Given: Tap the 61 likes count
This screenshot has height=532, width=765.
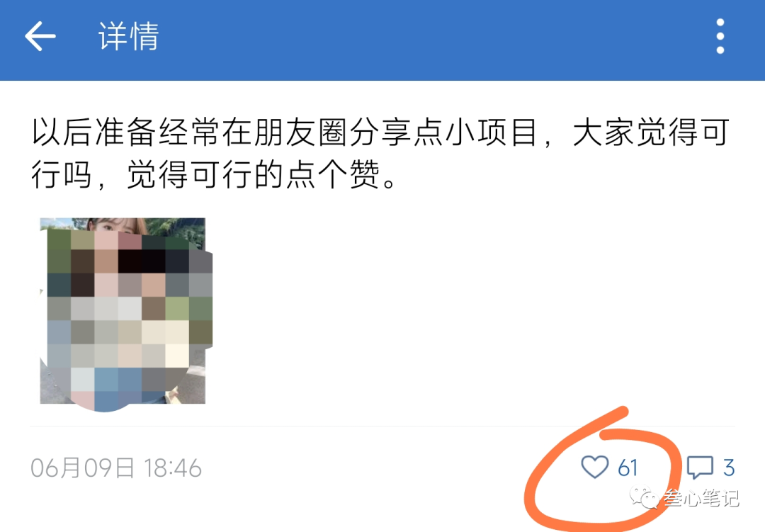Looking at the screenshot, I should pyautogui.click(x=628, y=468).
